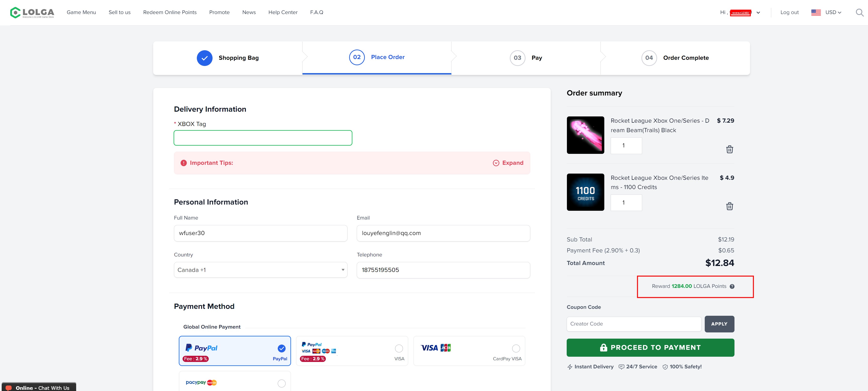868x391 pixels.
Task: Click the $12.84 total amount
Action: 720,263
